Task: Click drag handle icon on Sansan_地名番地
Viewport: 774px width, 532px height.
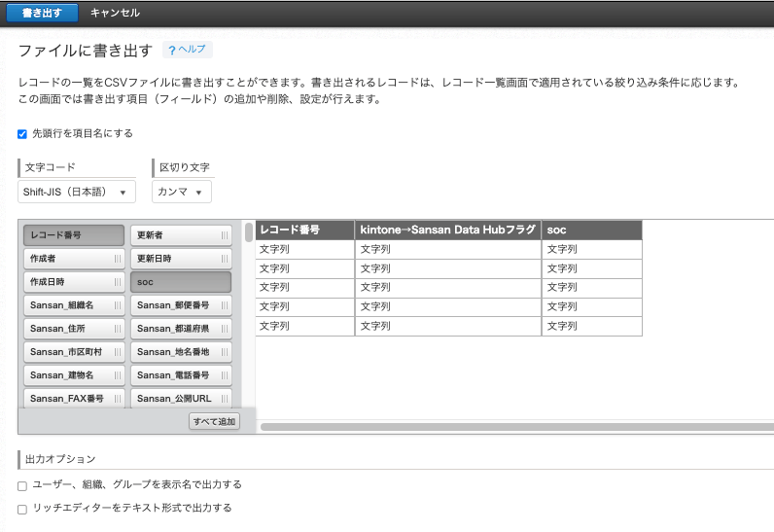Action: tap(225, 352)
